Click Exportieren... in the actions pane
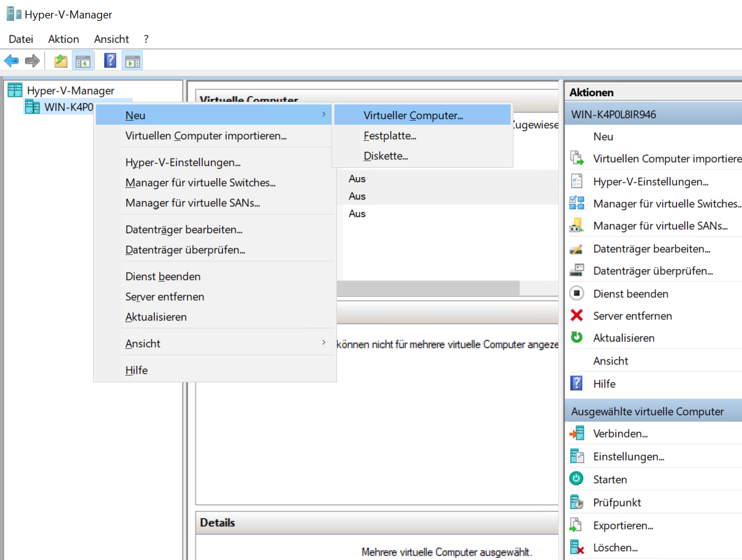This screenshot has height=560, width=742. pos(623,525)
